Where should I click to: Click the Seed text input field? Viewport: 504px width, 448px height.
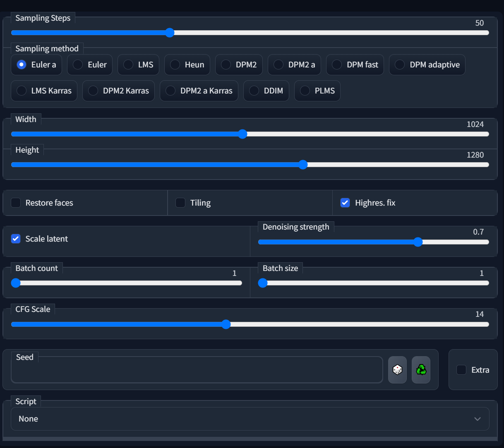[197, 370]
